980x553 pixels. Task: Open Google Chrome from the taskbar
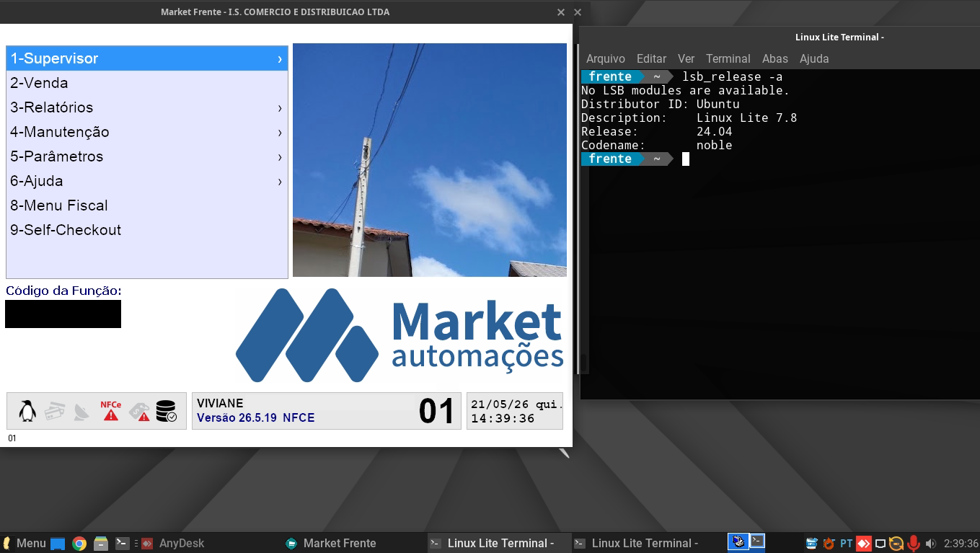(x=79, y=544)
